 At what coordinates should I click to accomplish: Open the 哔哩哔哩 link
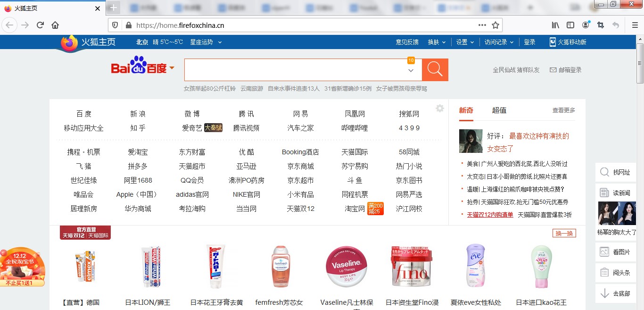[355, 128]
